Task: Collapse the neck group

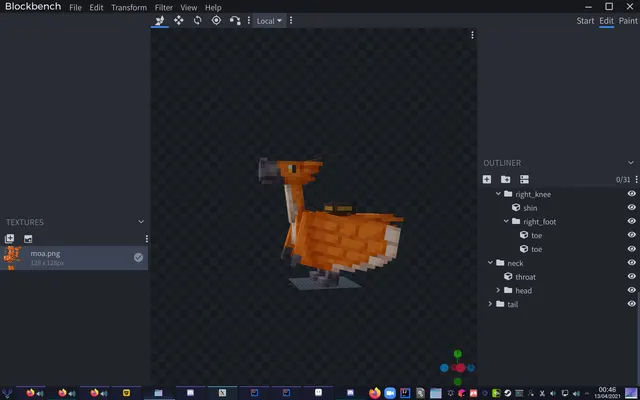Action: tap(490, 263)
